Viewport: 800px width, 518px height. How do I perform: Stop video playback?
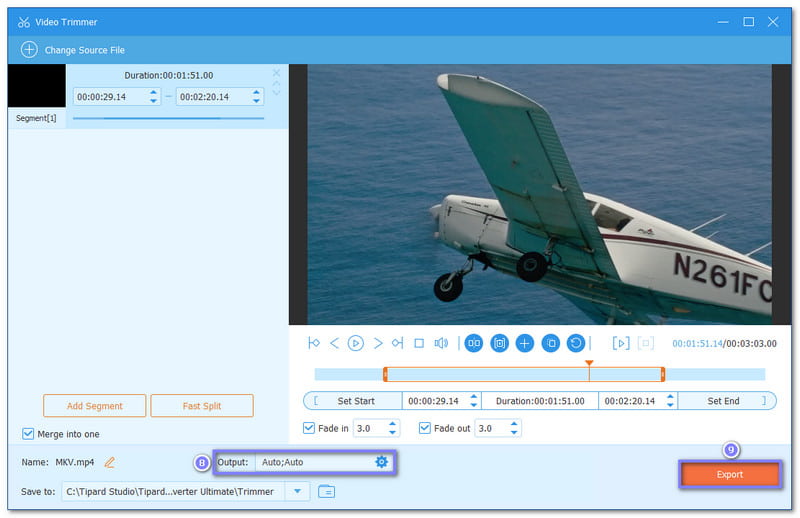(419, 343)
